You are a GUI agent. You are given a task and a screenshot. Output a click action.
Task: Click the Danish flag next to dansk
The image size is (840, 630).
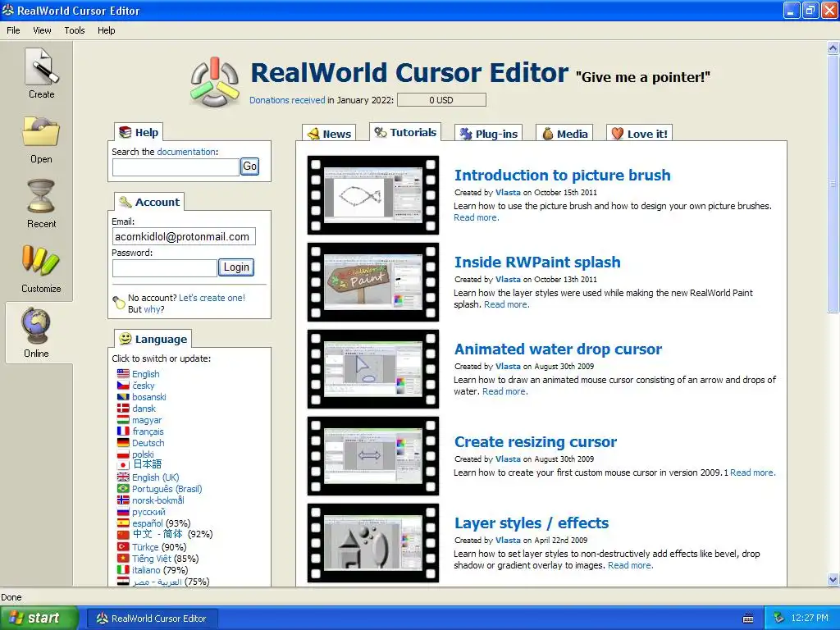point(123,409)
